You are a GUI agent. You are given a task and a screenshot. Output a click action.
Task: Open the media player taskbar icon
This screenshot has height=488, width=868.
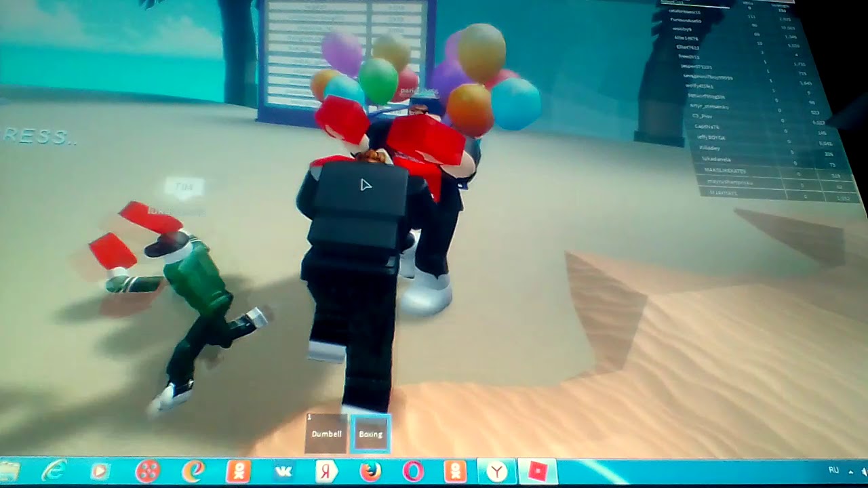click(100, 471)
